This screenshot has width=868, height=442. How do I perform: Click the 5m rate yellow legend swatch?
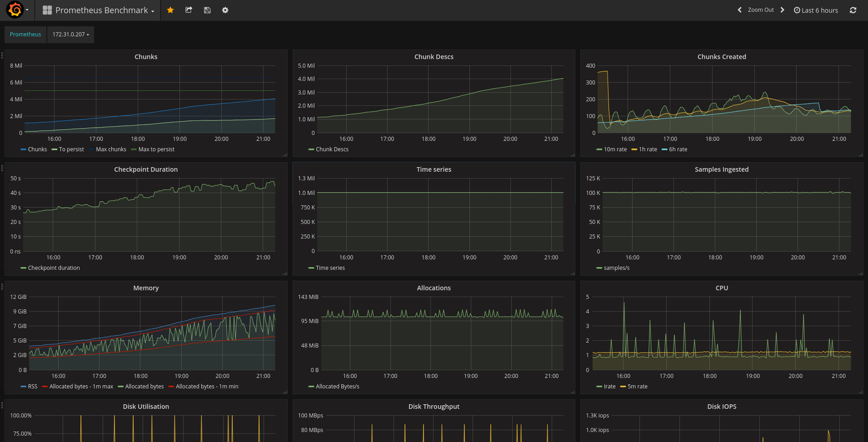pos(623,387)
